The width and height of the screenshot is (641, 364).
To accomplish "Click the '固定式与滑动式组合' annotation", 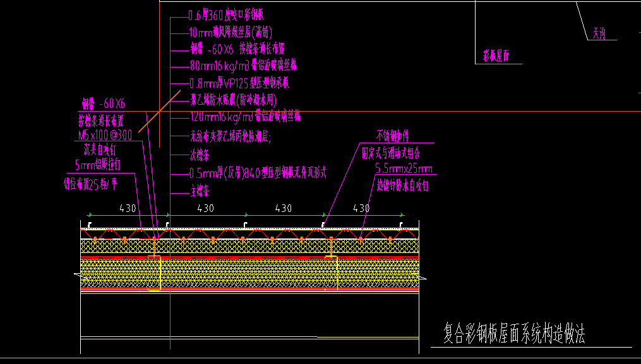I will [391, 153].
